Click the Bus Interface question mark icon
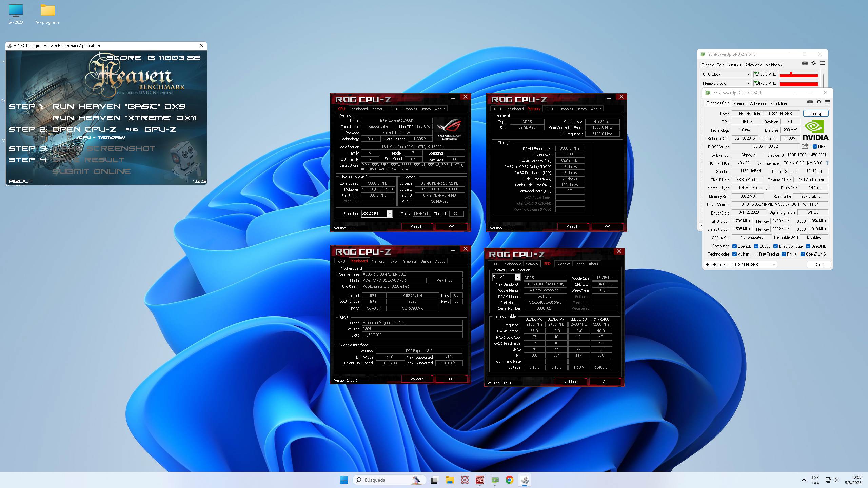Screen dimensions: 868x488 tap(827, 163)
